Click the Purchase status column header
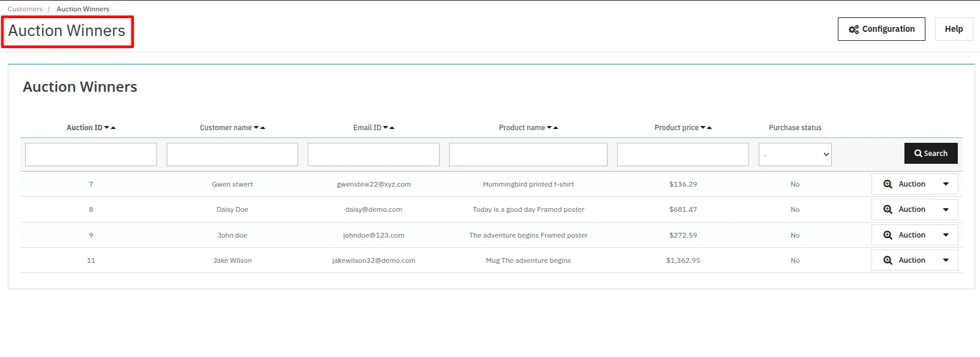980x357 pixels. tap(795, 127)
